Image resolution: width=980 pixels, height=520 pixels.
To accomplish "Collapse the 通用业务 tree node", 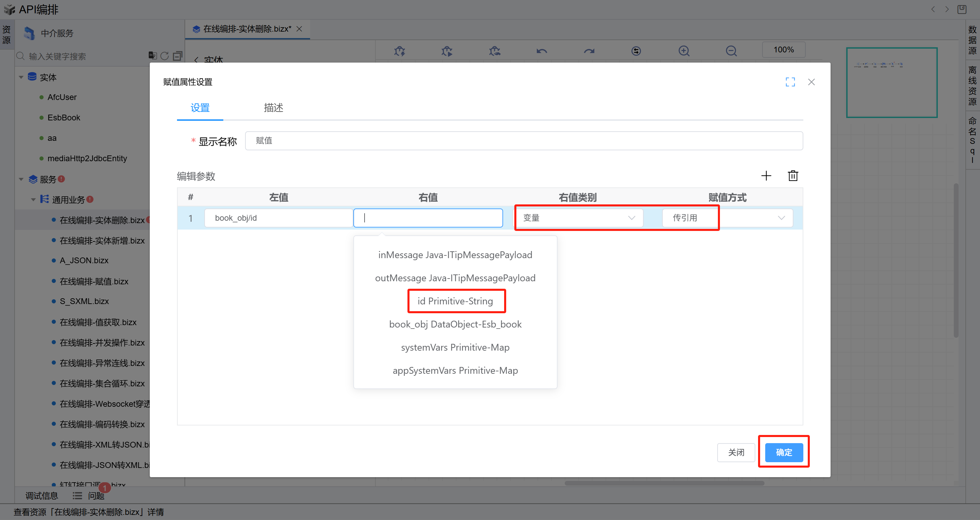I will [x=33, y=200].
